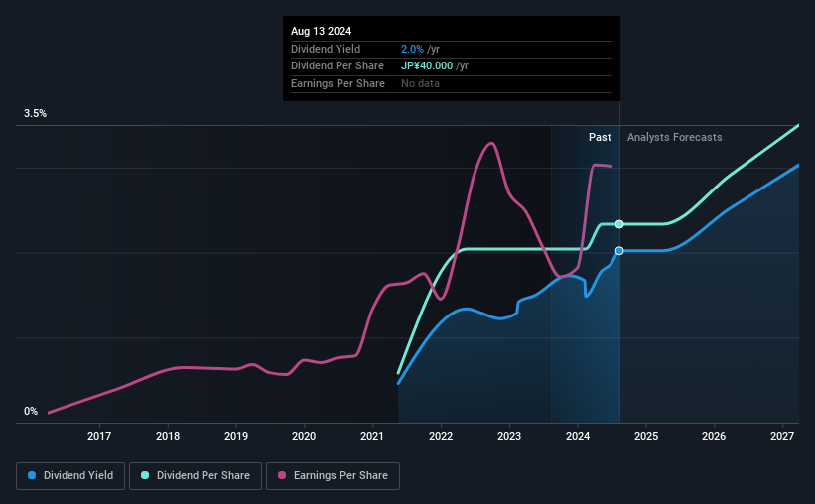Viewport: 815px width, 504px height.
Task: Toggle the Dividend Per Share legend button
Action: click(x=196, y=476)
